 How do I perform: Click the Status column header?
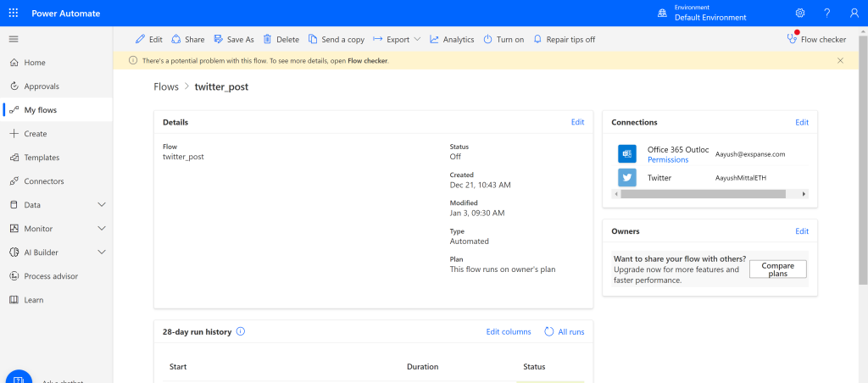pyautogui.click(x=534, y=367)
